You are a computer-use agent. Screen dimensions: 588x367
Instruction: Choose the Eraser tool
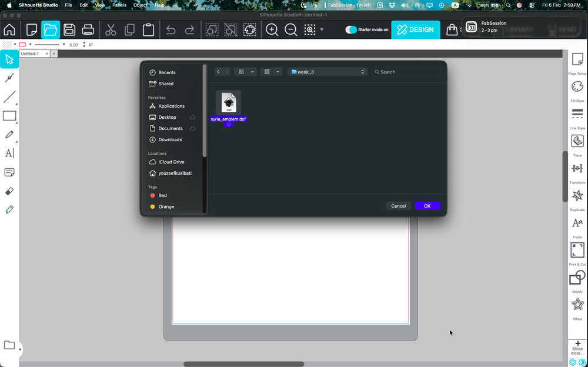click(9, 191)
